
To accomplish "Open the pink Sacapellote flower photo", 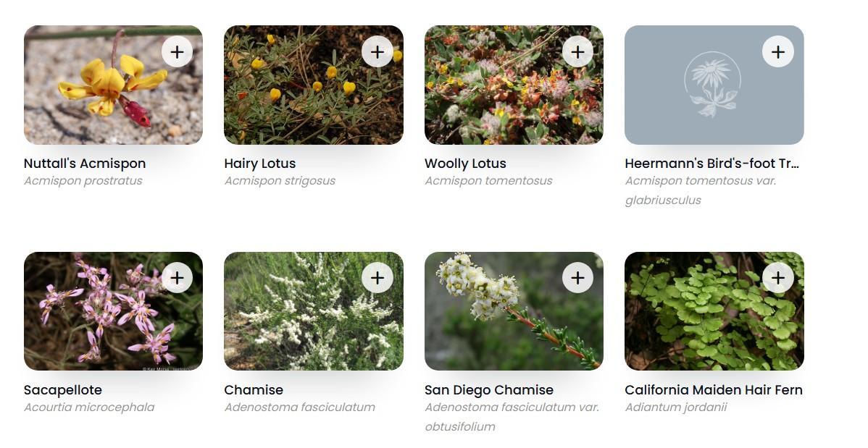I will click(x=94, y=318).
